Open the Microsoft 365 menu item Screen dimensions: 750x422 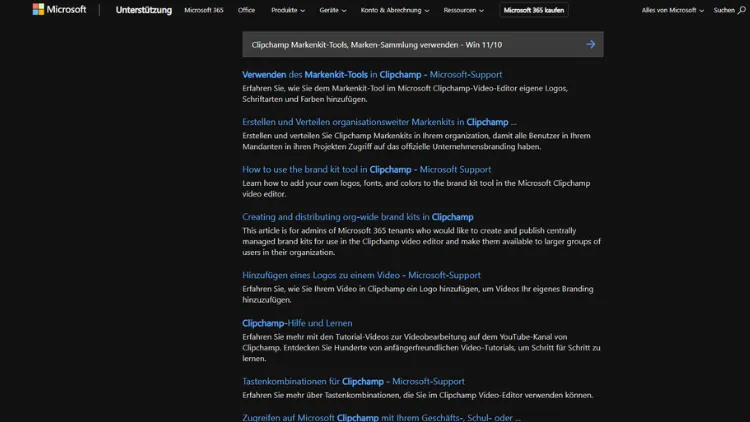click(204, 10)
